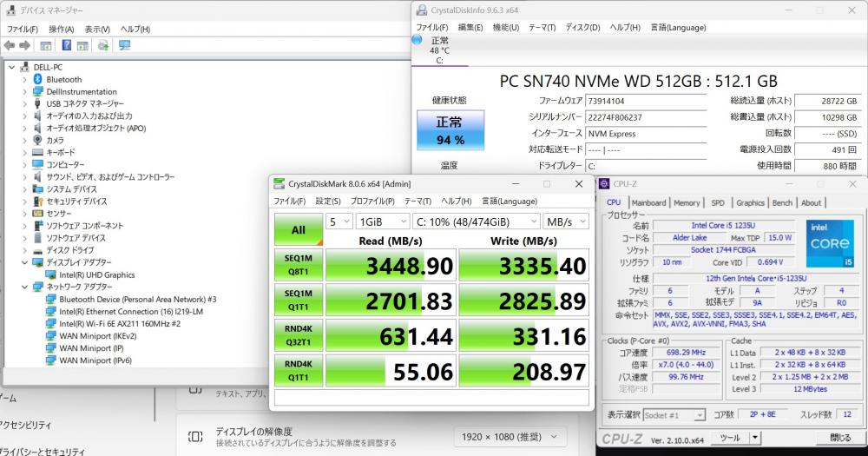Screen dimensions: 868x456
Task: Open the C: drive selection dropdown
Action: click(476, 221)
